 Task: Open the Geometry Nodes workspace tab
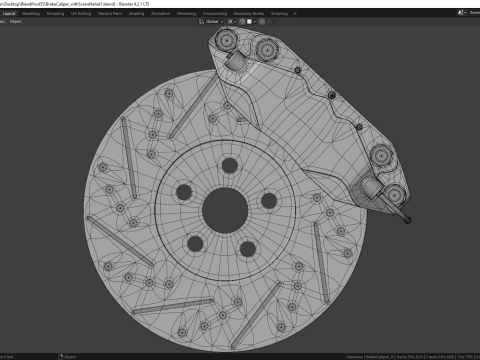pyautogui.click(x=249, y=14)
